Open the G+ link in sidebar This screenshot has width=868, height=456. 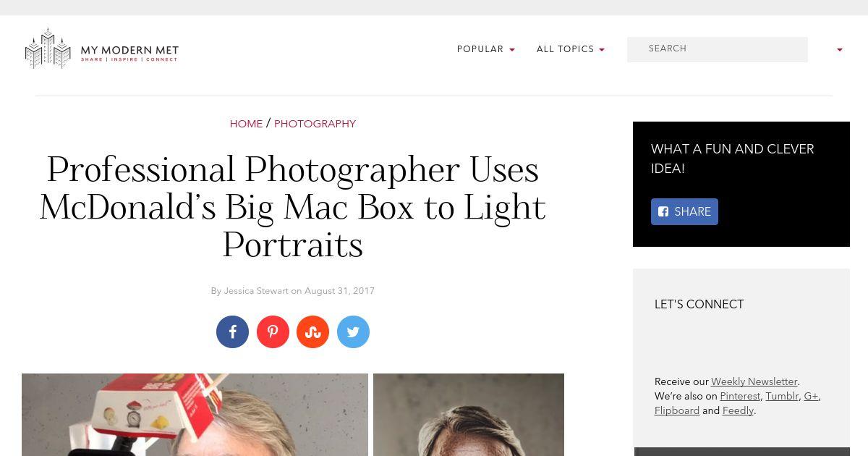click(x=811, y=396)
